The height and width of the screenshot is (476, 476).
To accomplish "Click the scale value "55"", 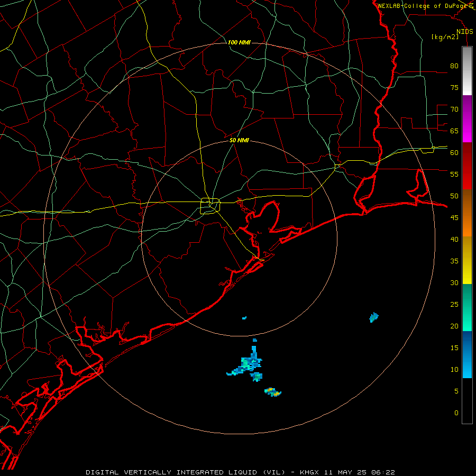I will coord(454,174).
